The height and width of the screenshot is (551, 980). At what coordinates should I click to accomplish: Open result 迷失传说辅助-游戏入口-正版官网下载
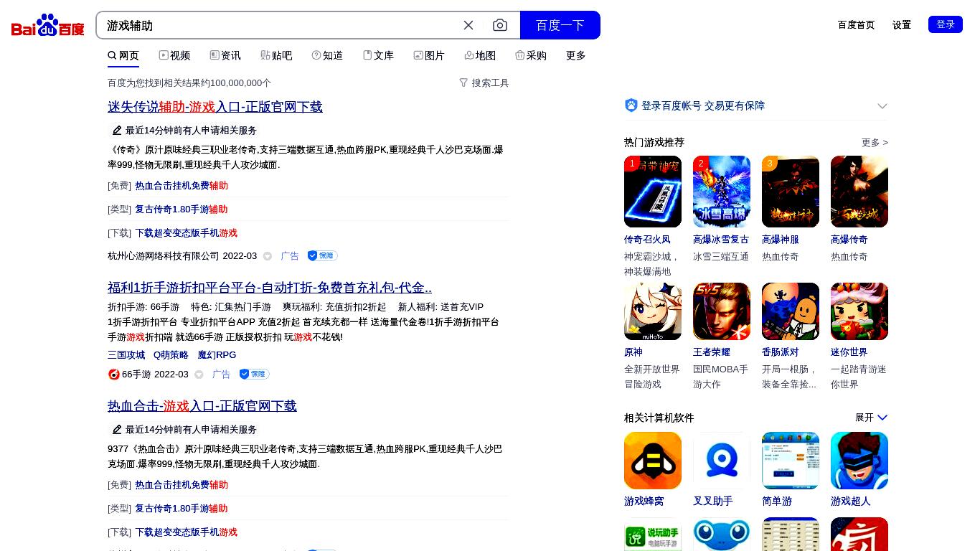(215, 107)
